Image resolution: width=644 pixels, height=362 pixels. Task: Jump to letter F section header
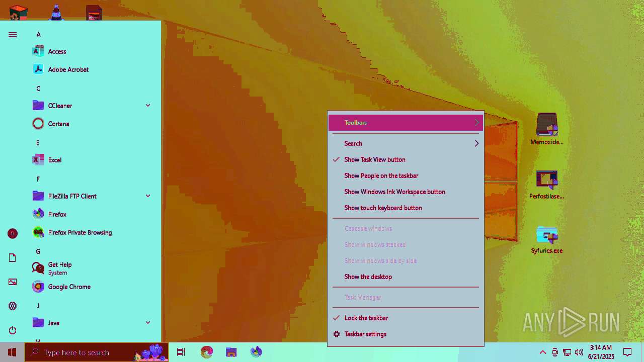[x=38, y=179]
